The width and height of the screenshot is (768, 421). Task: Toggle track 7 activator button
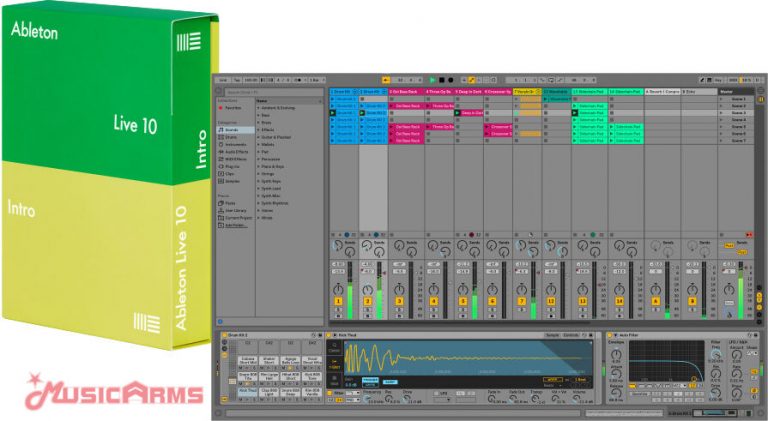(521, 301)
